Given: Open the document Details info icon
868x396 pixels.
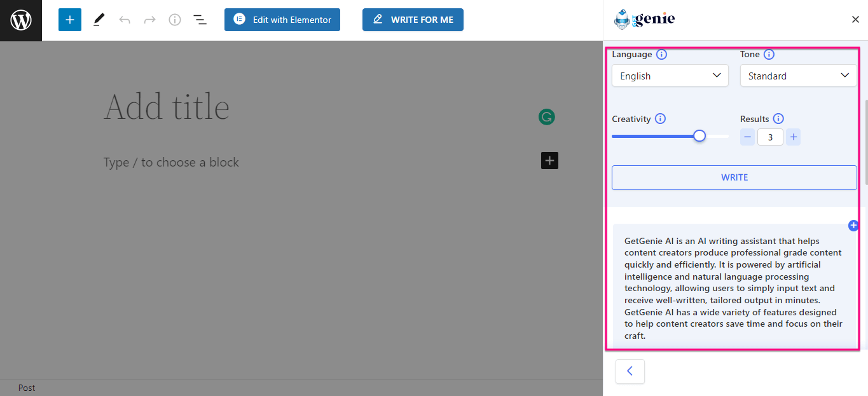Looking at the screenshot, I should pyautogui.click(x=175, y=20).
